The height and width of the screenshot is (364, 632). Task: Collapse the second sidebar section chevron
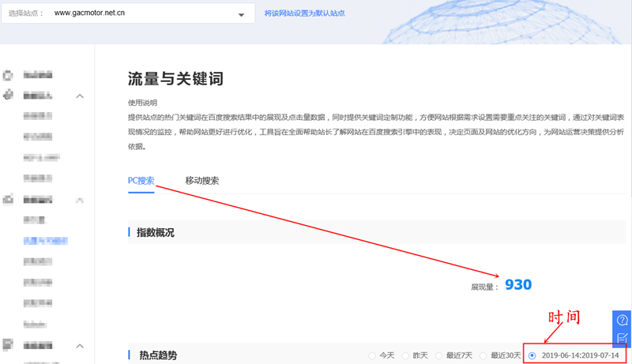(x=80, y=96)
